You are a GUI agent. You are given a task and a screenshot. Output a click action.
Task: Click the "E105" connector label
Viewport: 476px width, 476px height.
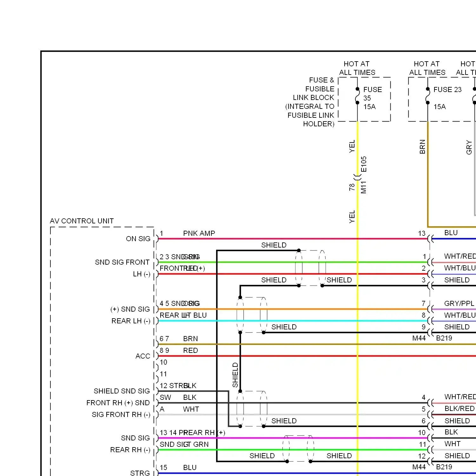pos(364,164)
